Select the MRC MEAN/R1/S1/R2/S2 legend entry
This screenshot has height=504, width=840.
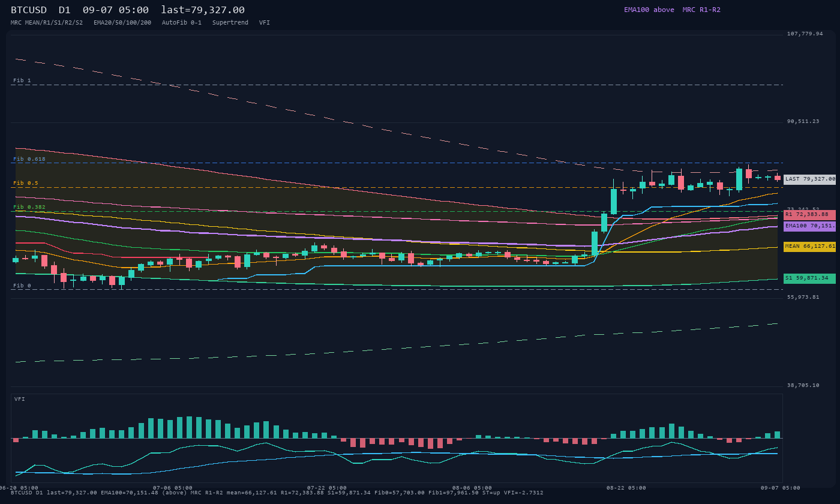(47, 23)
